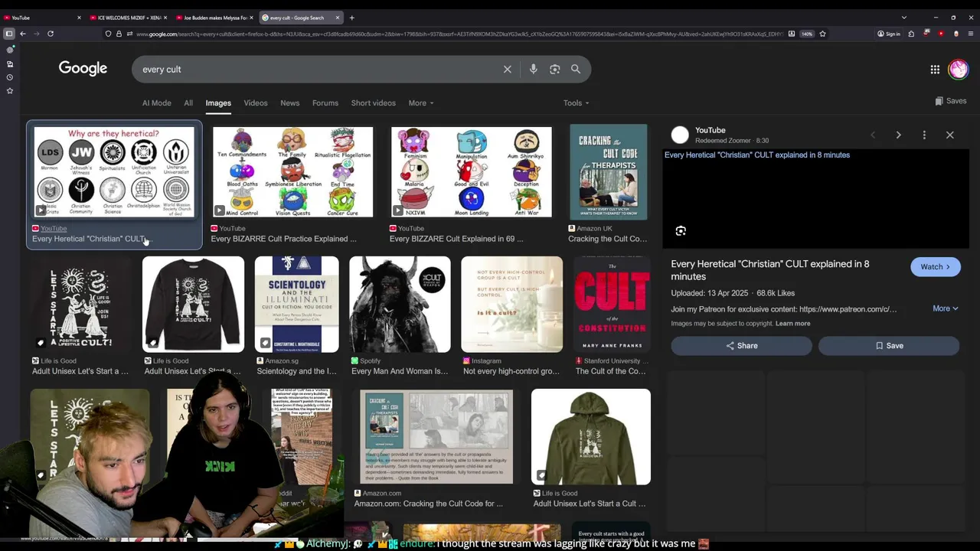This screenshot has height=551, width=980.
Task: Bookmark this page with the star icon
Action: 823,34
